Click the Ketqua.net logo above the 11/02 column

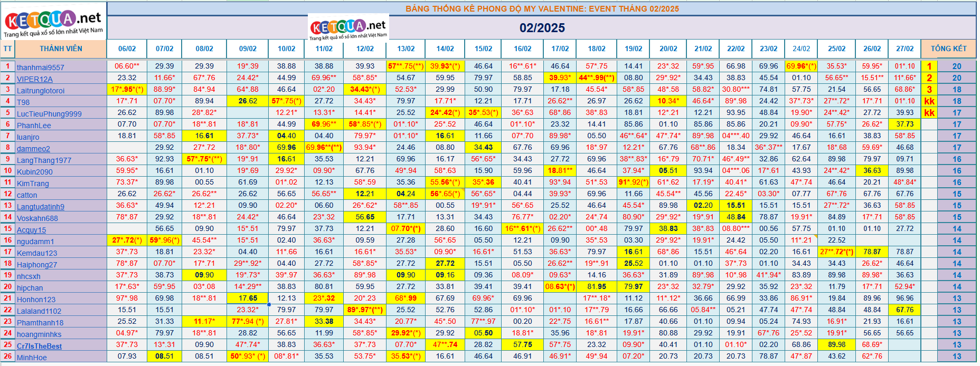(x=348, y=27)
